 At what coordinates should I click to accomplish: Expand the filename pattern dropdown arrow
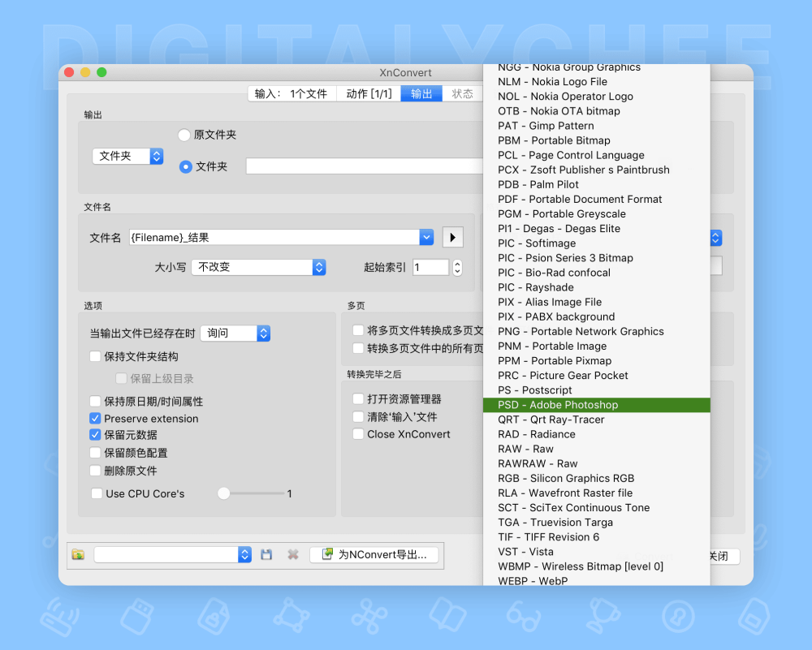[x=426, y=238]
